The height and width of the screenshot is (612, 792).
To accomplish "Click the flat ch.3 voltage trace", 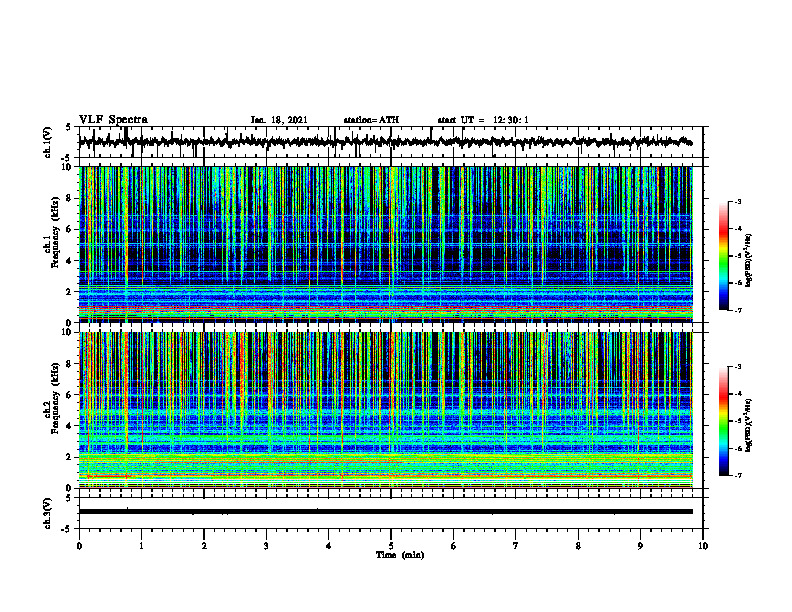I will pyautogui.click(x=386, y=512).
